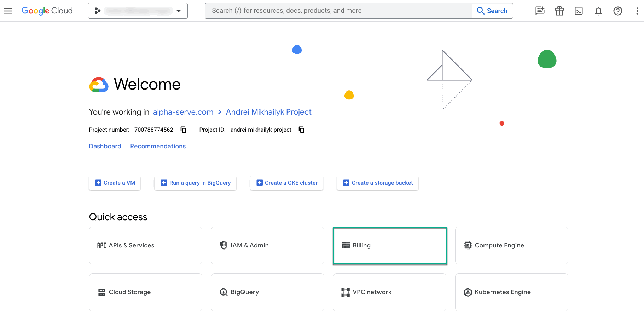Image resolution: width=644 pixels, height=326 pixels.
Task: Open the more options three-dot menu
Action: pos(637,11)
